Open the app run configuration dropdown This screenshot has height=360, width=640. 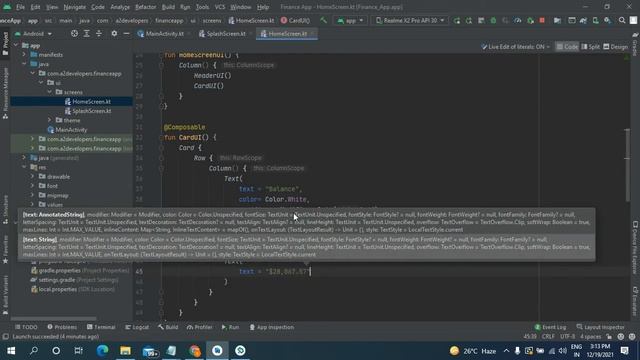pos(350,20)
